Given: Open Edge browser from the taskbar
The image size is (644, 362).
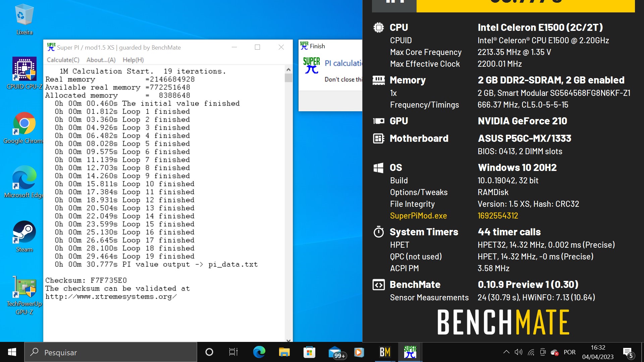Looking at the screenshot, I should coord(259,352).
